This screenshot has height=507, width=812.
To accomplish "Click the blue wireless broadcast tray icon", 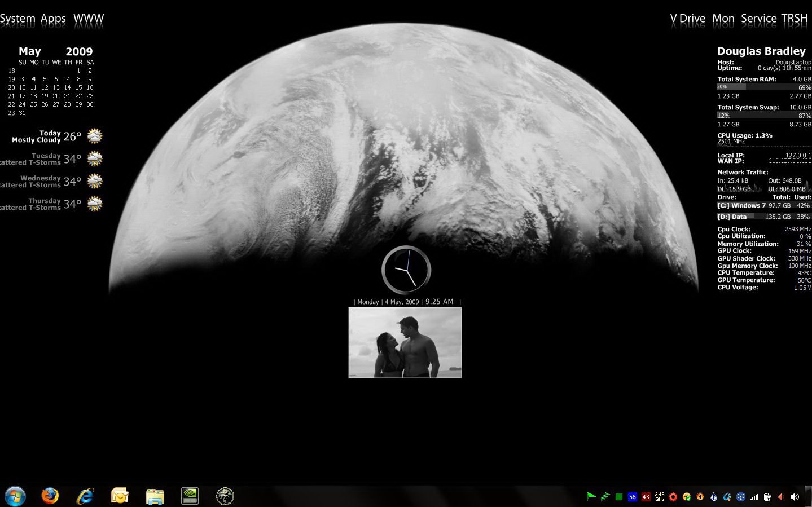I will (741, 497).
